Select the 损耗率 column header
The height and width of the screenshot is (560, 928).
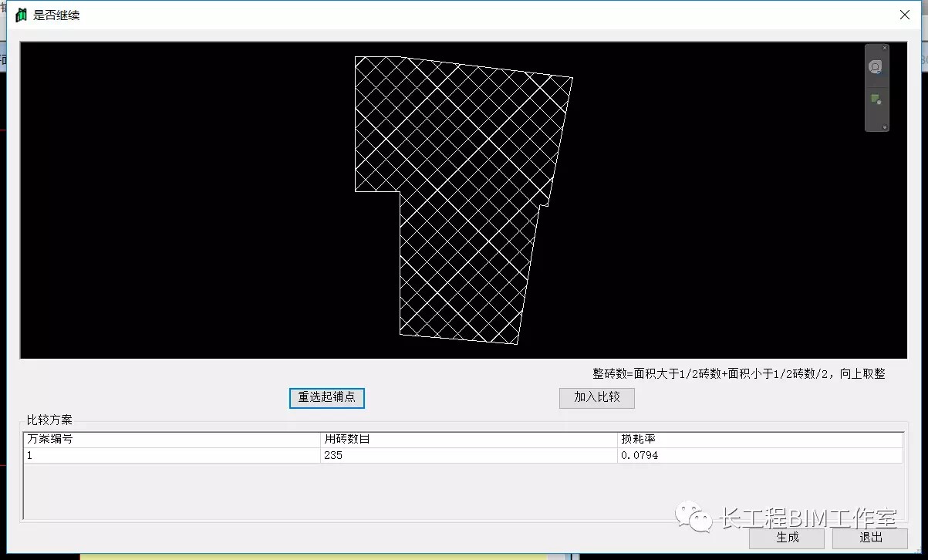(x=759, y=440)
